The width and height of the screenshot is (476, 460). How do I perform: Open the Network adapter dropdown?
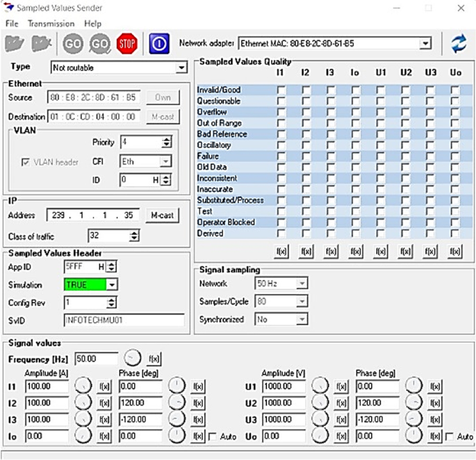(x=425, y=44)
